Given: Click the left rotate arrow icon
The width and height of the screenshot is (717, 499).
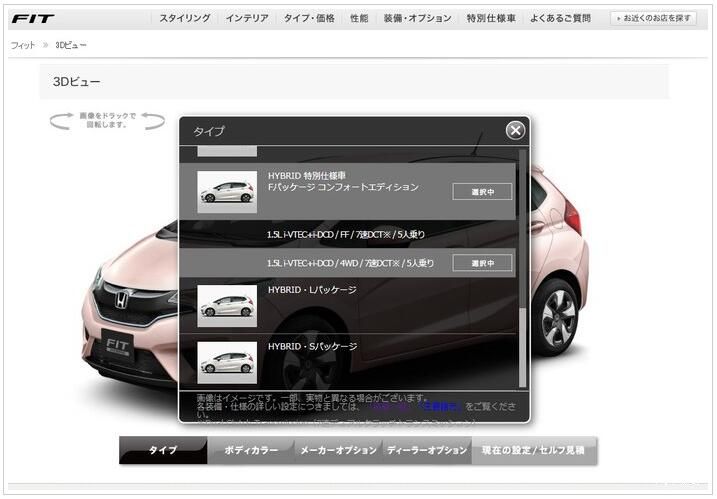Looking at the screenshot, I should tap(61, 121).
